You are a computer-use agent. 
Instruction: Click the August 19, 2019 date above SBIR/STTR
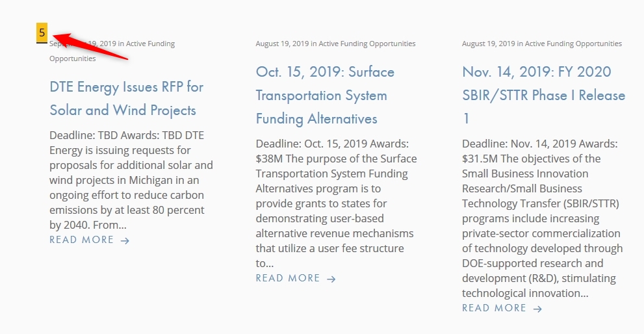(x=488, y=44)
